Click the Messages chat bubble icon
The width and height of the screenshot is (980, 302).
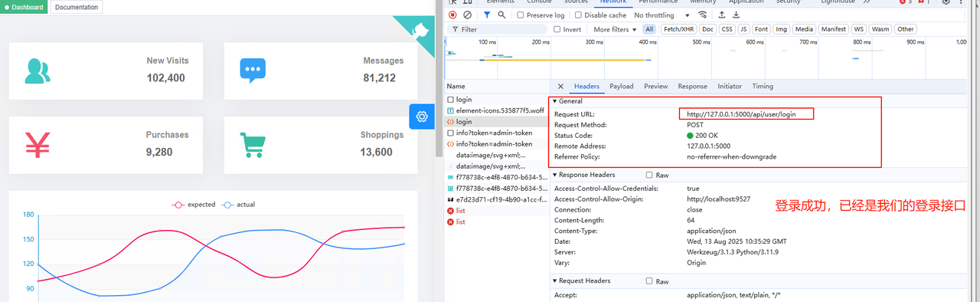[x=253, y=71]
